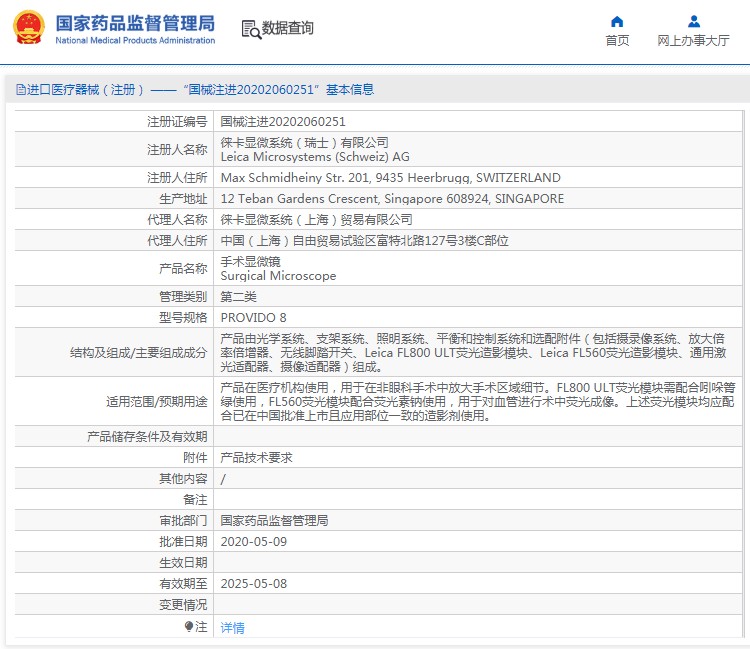Click the 型号规格 row label
The image size is (750, 649).
183,318
